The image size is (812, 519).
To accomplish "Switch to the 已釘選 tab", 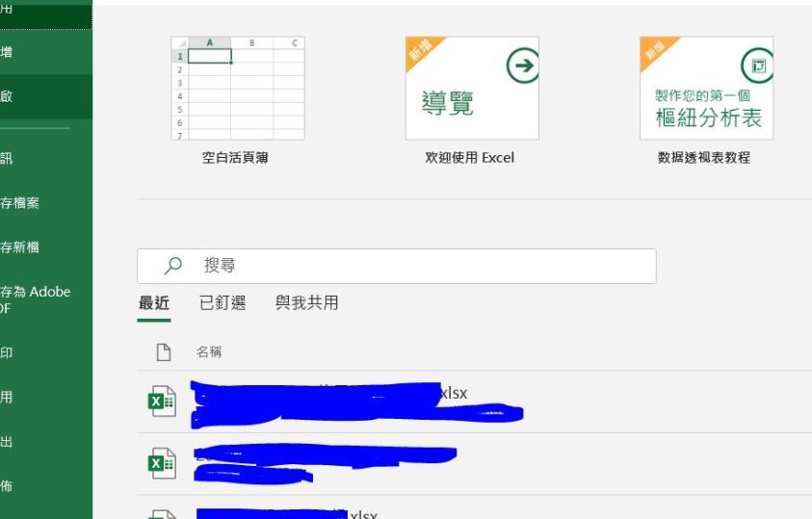I will point(223,302).
